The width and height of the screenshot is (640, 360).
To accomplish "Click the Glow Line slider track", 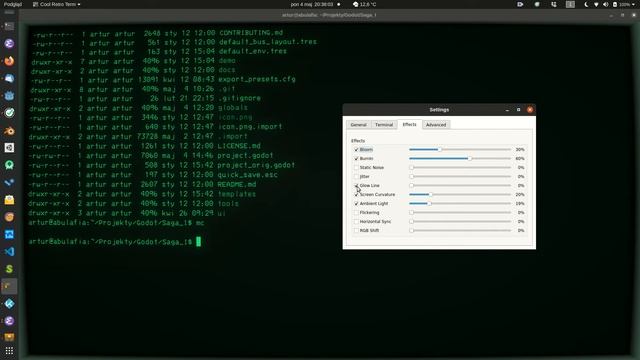I will pos(460,186).
